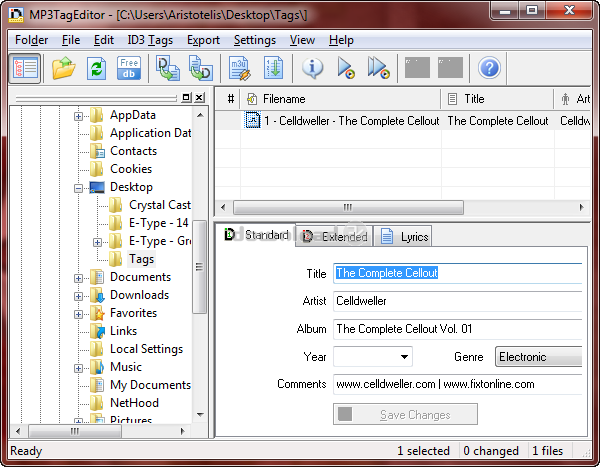600x467 pixels.
Task: Click the Desktop monitor icon in the tree
Action: click(x=97, y=187)
